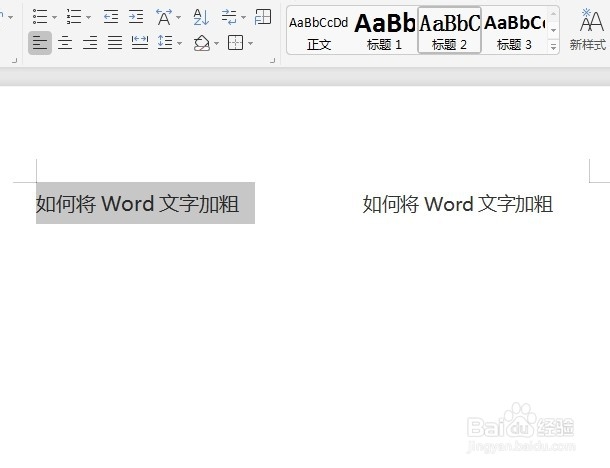Open borders dropdown arrow
Viewport: 610px width, 468px height.
coord(250,43)
